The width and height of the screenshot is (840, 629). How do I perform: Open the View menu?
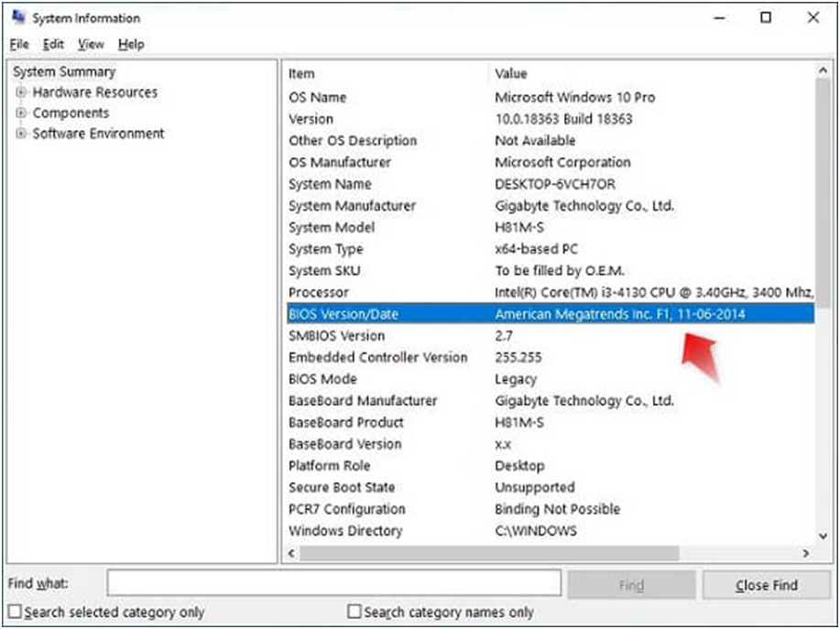(x=91, y=45)
